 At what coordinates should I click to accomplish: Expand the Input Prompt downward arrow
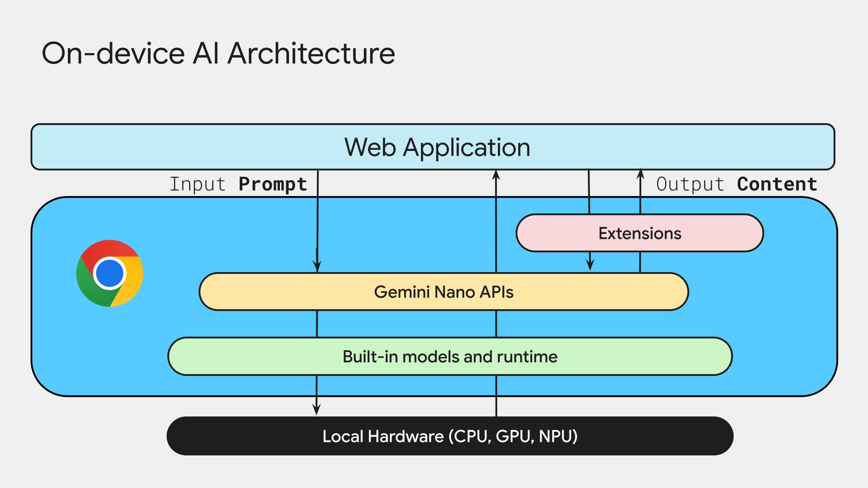(x=317, y=243)
